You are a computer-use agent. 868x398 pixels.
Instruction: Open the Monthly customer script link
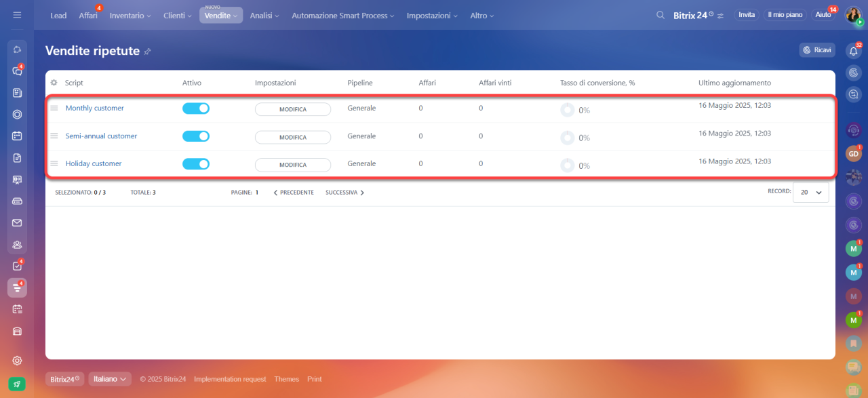coord(95,108)
